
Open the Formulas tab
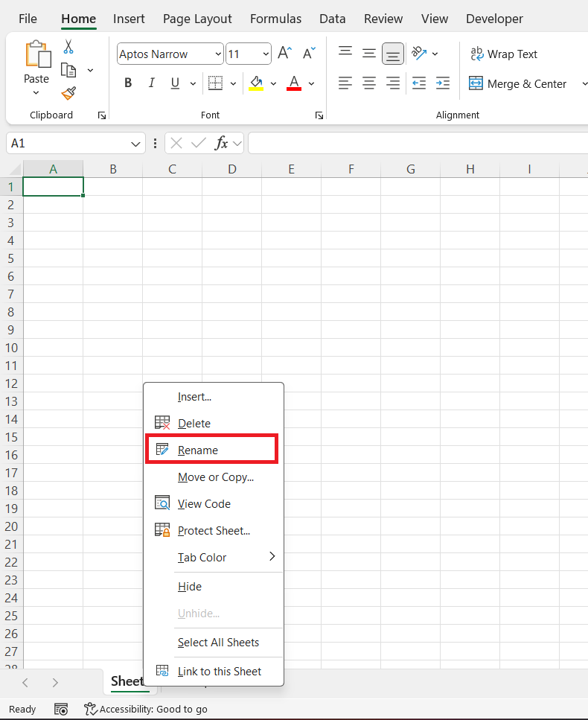point(275,19)
